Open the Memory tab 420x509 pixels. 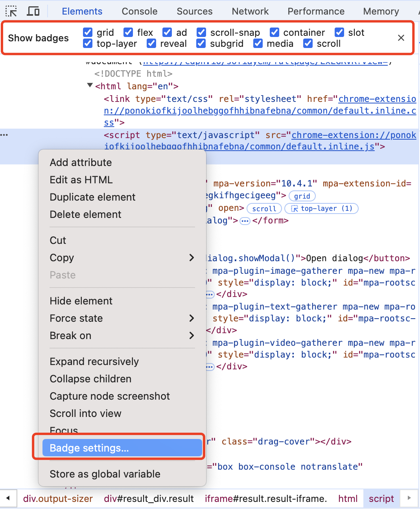pyautogui.click(x=381, y=11)
